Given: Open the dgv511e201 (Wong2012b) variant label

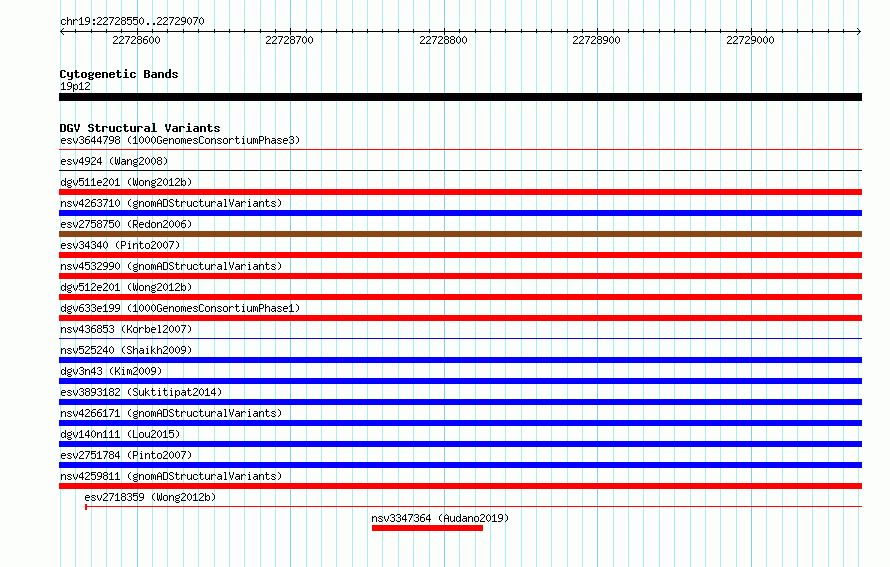Looking at the screenshot, I should [126, 182].
